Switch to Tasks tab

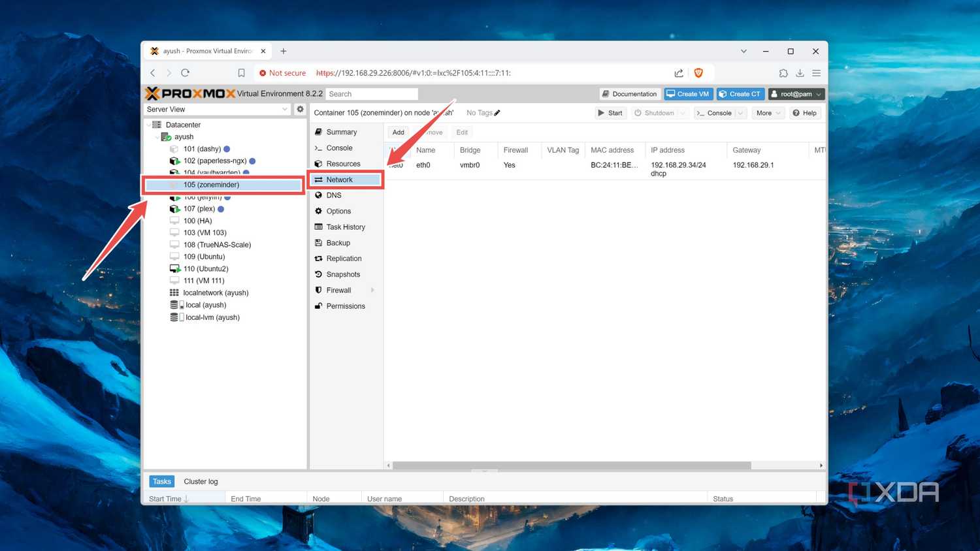point(162,481)
